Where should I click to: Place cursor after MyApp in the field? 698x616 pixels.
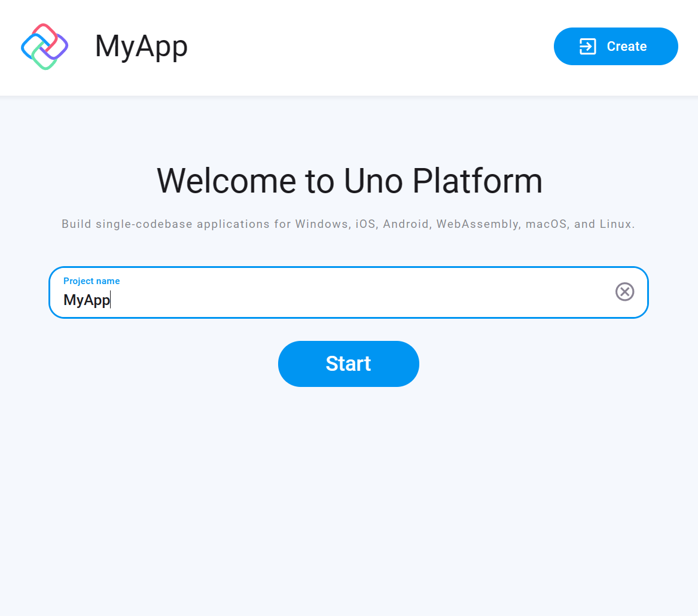[x=111, y=299]
